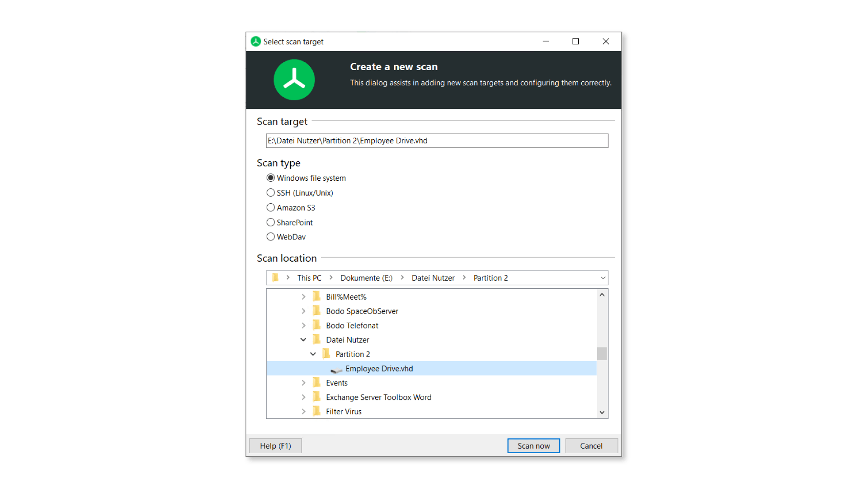Click into the Scan target path field
This screenshot has width=868, height=488.
coord(437,141)
